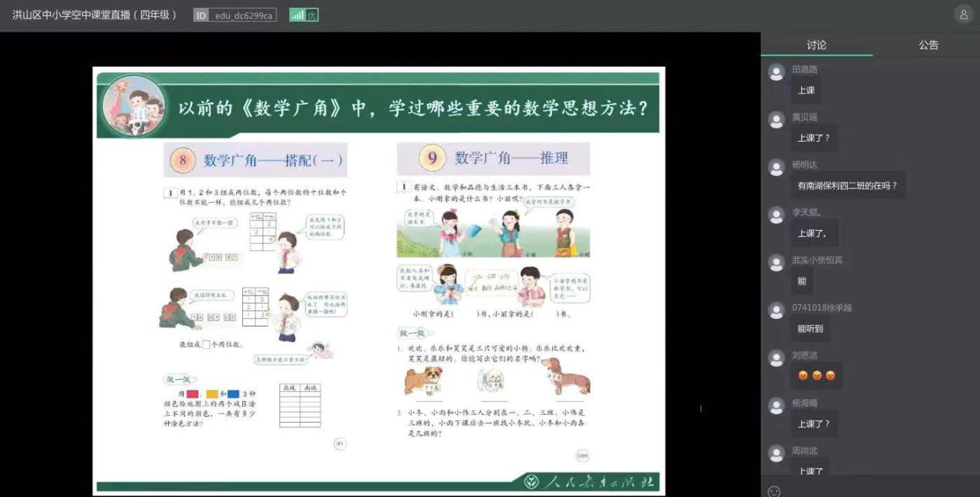The image size is (980, 497).
Task: Select 田嘉路's message 上课
Action: click(806, 91)
